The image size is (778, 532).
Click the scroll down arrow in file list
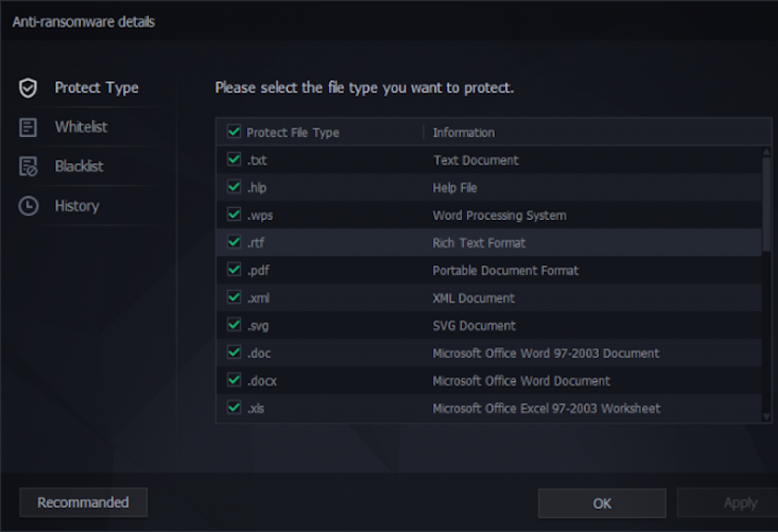pyautogui.click(x=767, y=416)
